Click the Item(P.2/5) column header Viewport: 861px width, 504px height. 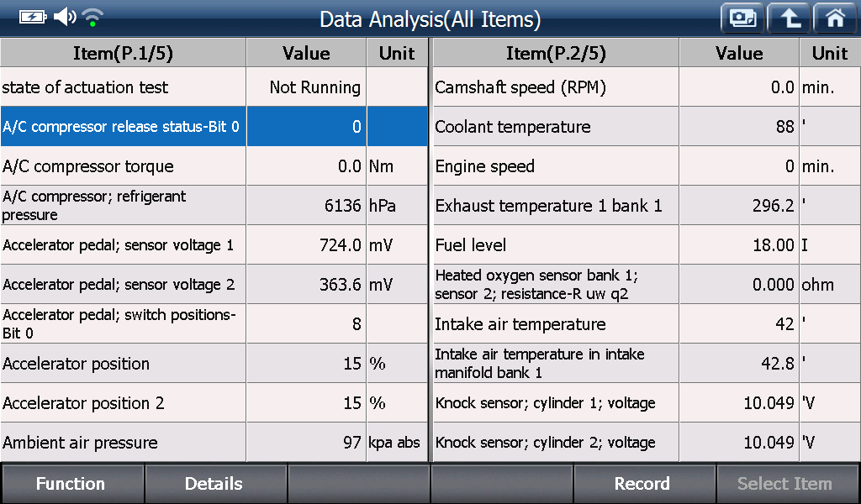(x=556, y=53)
